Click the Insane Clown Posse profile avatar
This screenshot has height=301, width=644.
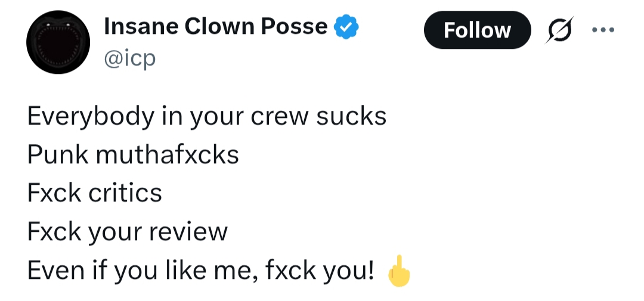[58, 42]
